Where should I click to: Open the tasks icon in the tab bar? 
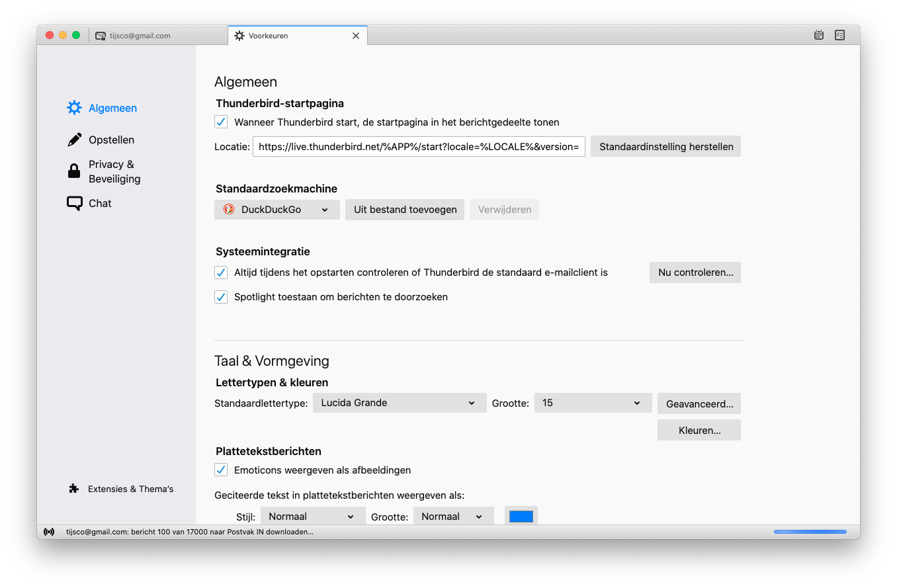(839, 36)
